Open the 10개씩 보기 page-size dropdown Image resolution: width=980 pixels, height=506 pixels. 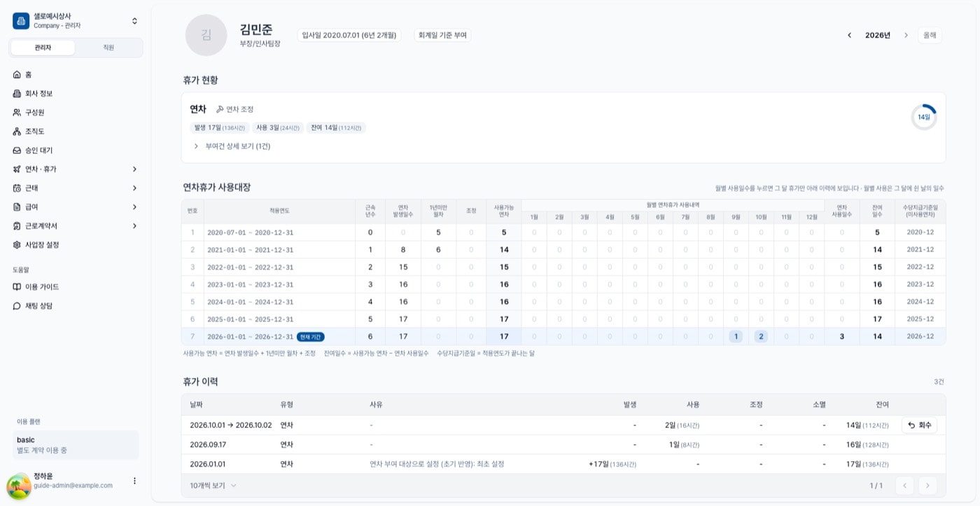[213, 486]
